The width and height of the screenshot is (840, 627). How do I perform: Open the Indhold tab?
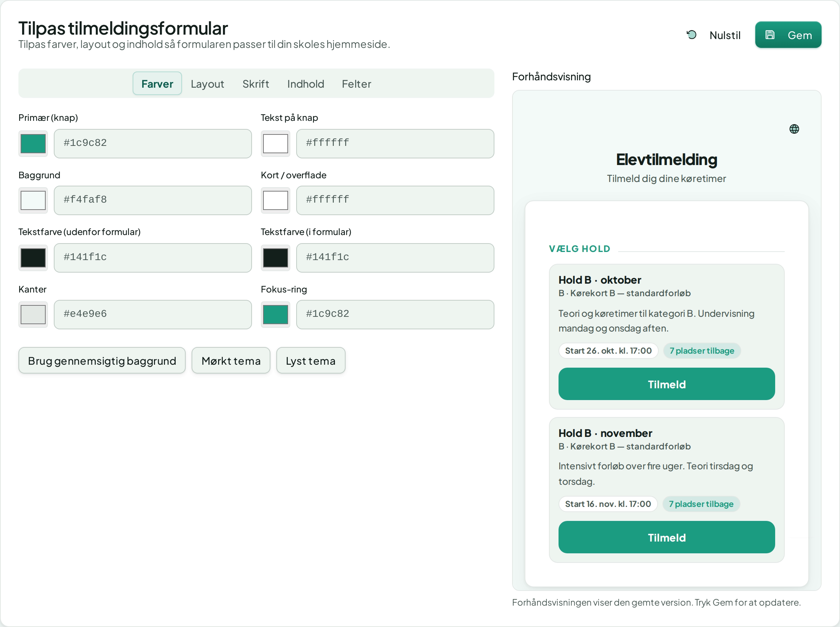click(305, 84)
